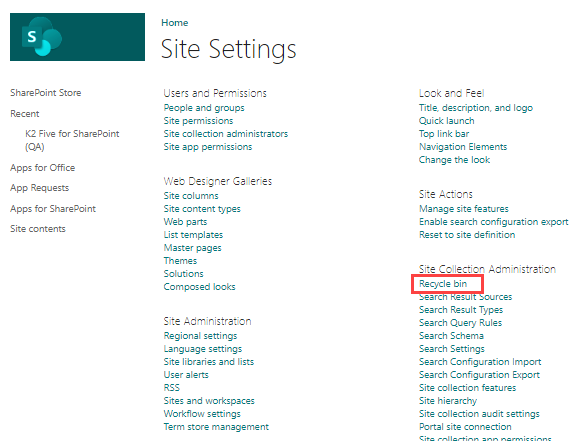The width and height of the screenshot is (586, 441).
Task: Go to Site permissions
Action: point(198,121)
